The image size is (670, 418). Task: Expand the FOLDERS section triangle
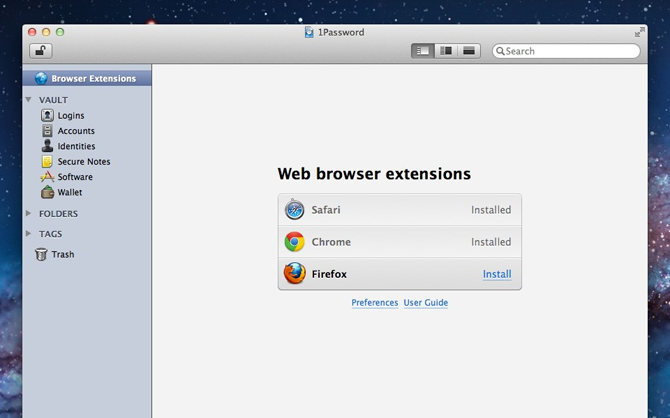coord(29,213)
